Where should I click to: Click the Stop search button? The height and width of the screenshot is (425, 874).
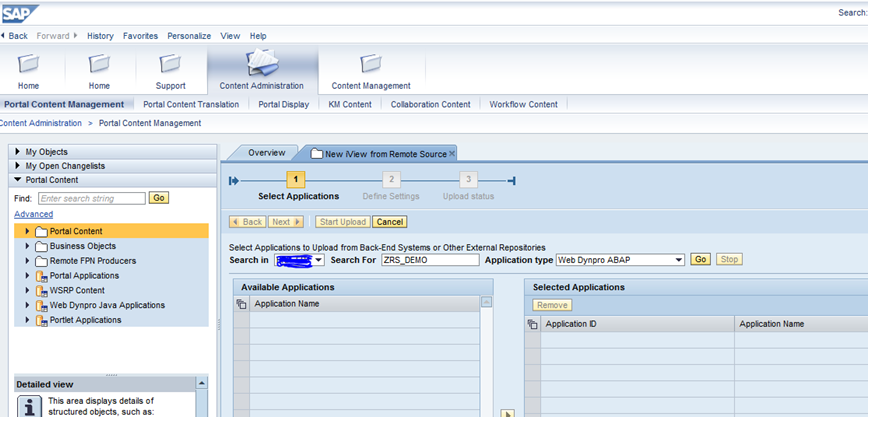729,259
